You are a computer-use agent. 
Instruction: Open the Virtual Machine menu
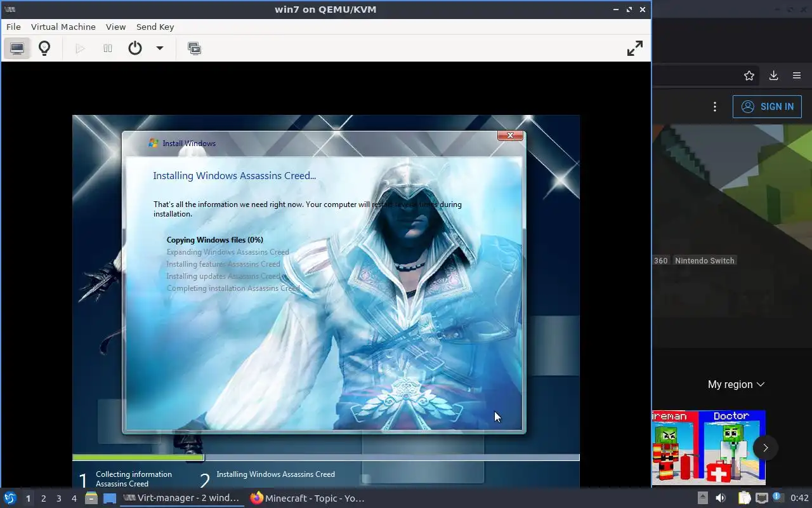click(63, 27)
